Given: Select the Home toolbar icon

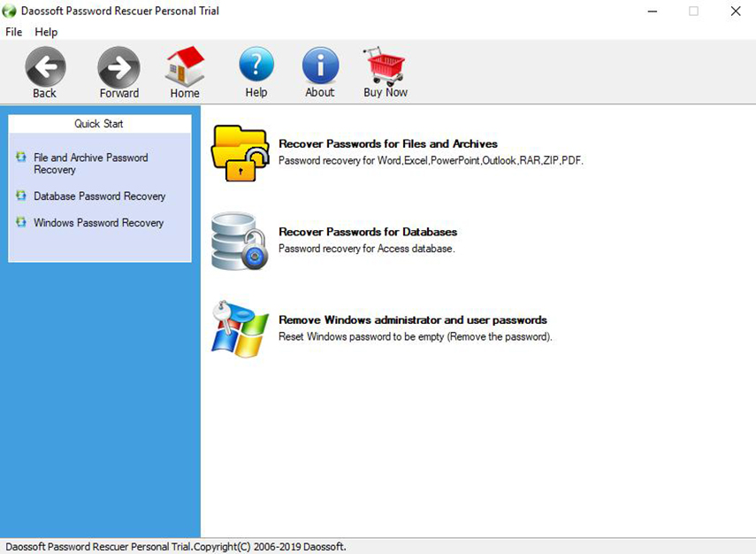Looking at the screenshot, I should click(x=184, y=66).
